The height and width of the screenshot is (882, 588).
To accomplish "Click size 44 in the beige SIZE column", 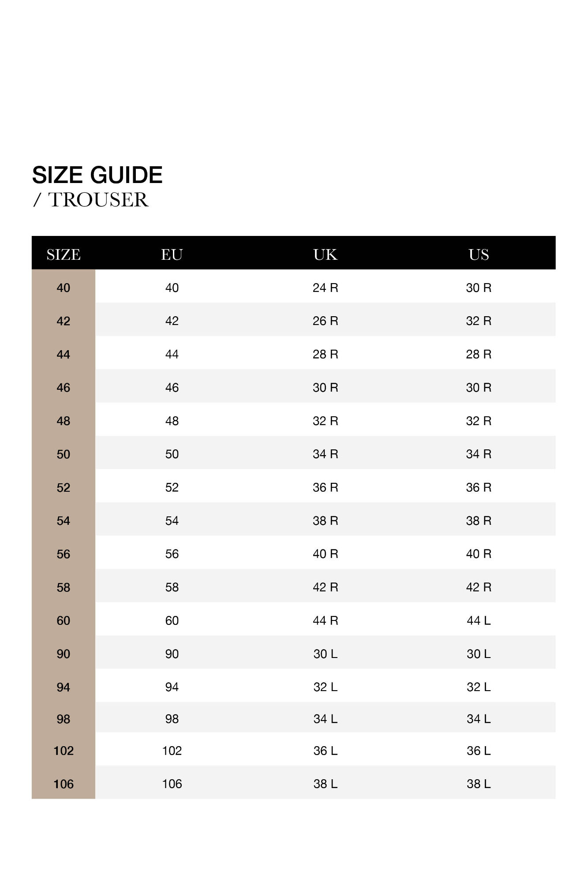I will [x=64, y=354].
